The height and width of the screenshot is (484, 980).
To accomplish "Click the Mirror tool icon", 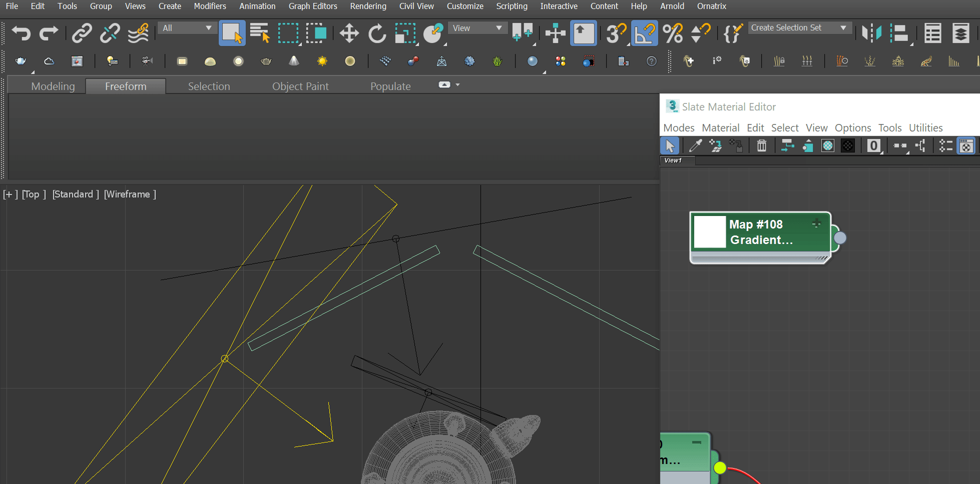I will [871, 33].
